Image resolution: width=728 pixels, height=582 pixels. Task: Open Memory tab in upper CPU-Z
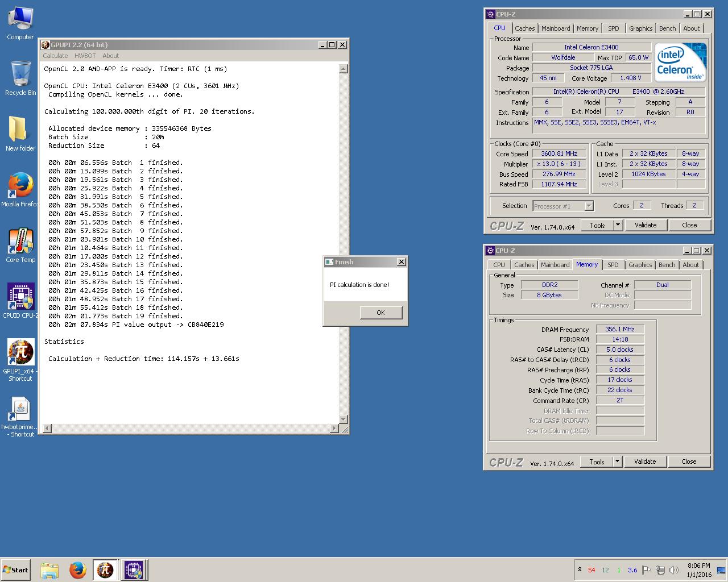(x=587, y=28)
